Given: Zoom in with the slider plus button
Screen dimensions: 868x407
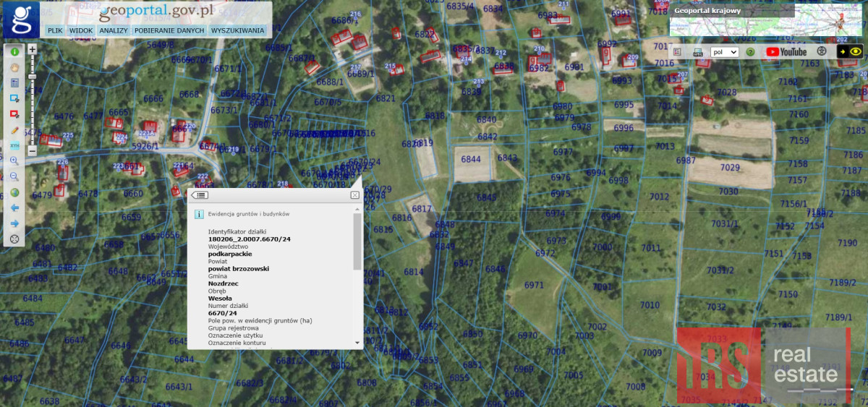Looking at the screenshot, I should point(33,50).
